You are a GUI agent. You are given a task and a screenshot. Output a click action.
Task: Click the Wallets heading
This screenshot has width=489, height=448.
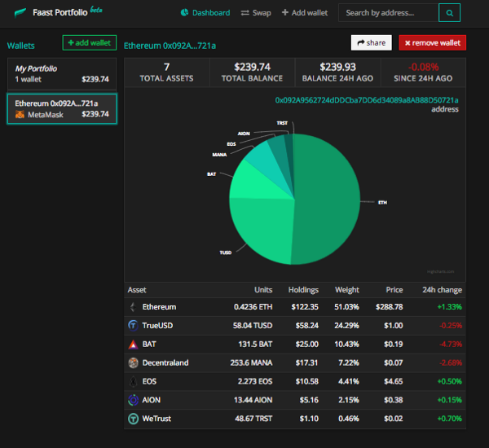(21, 46)
